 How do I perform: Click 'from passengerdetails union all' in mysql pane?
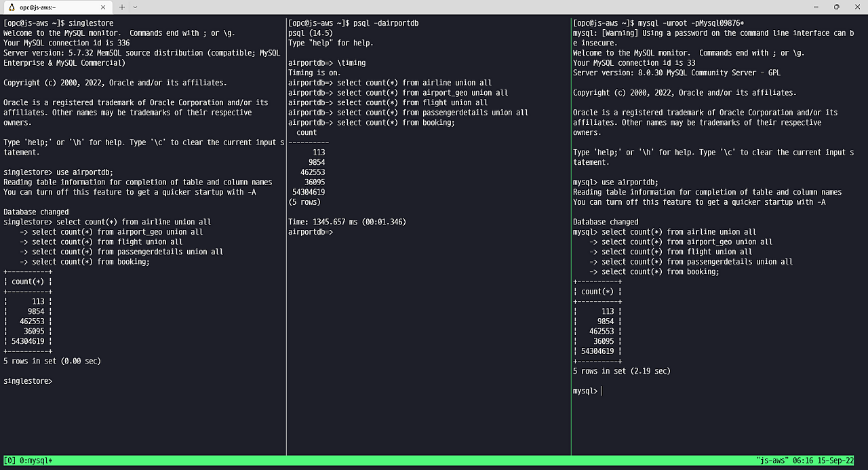click(730, 262)
